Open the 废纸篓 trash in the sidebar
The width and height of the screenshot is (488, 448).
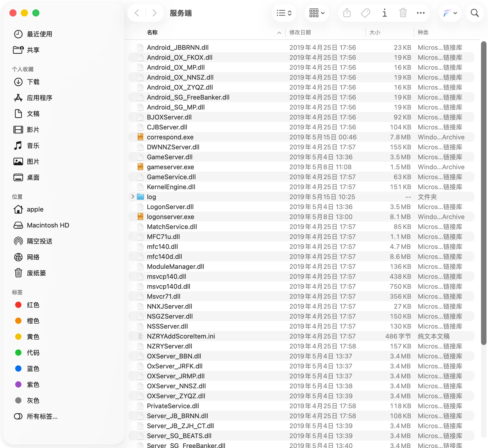pos(30,273)
